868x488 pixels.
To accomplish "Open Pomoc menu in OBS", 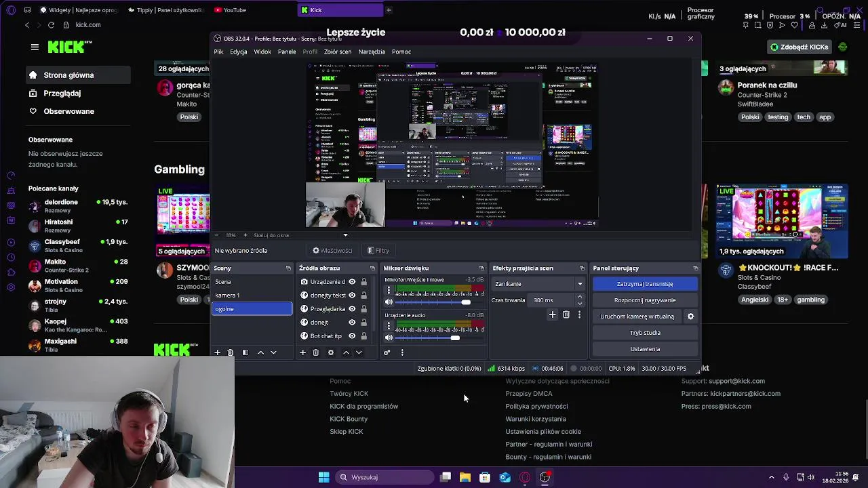I will click(401, 52).
